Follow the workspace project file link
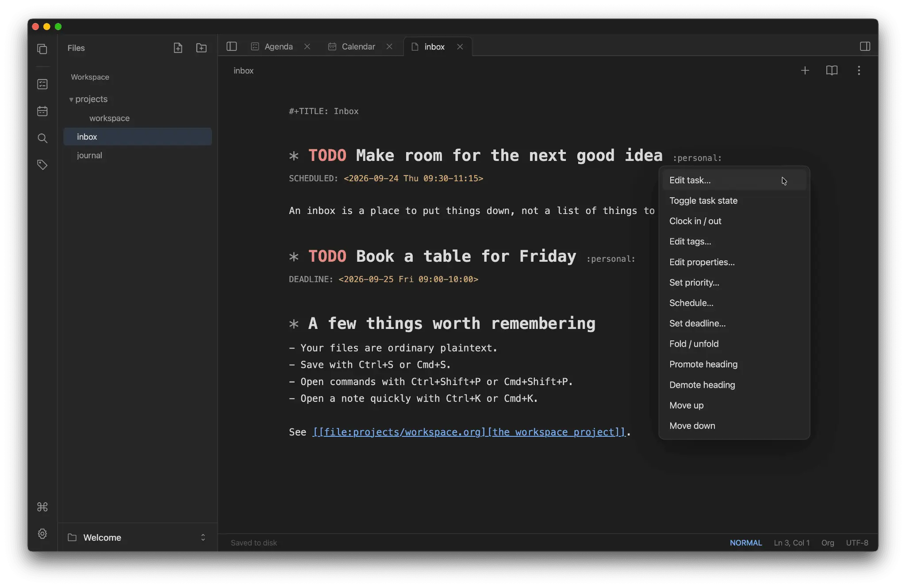The height and width of the screenshot is (588, 906). [x=469, y=432]
